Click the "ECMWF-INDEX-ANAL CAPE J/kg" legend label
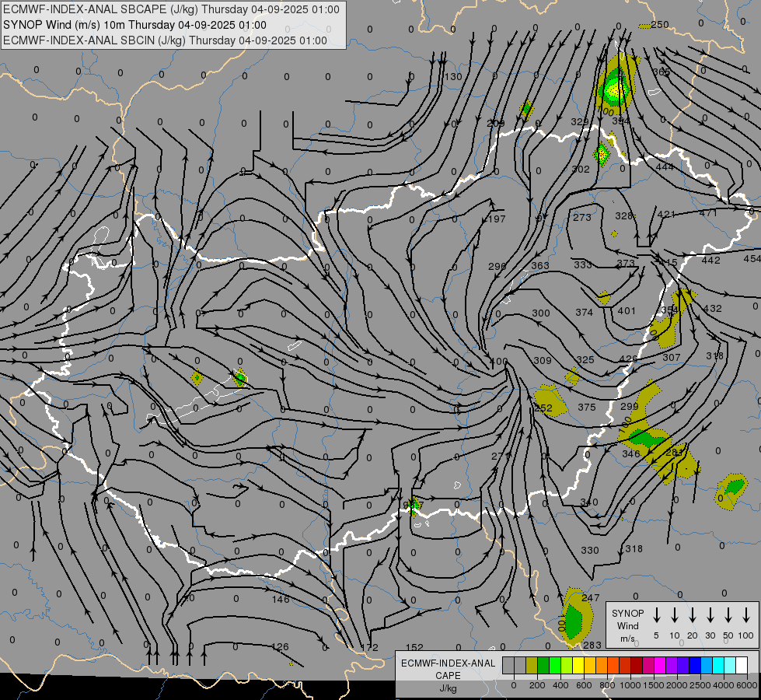Viewport: 761px width, 700px height. click(448, 675)
